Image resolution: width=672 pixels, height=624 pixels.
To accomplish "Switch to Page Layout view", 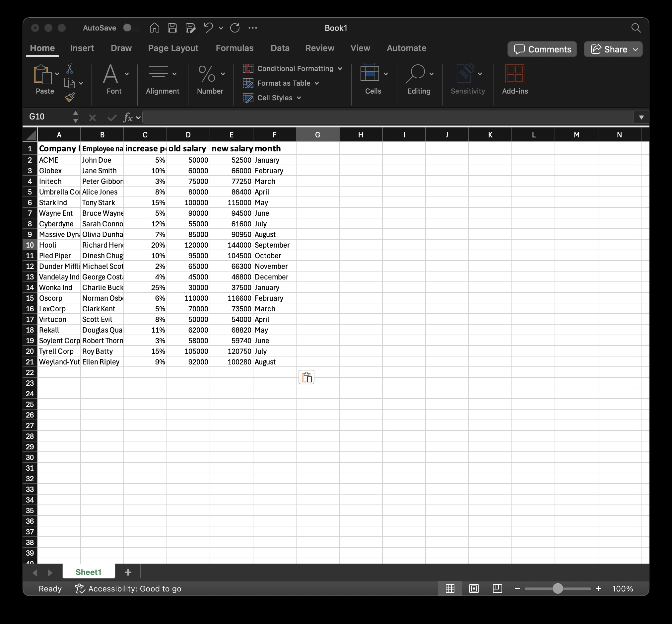I will 474,588.
